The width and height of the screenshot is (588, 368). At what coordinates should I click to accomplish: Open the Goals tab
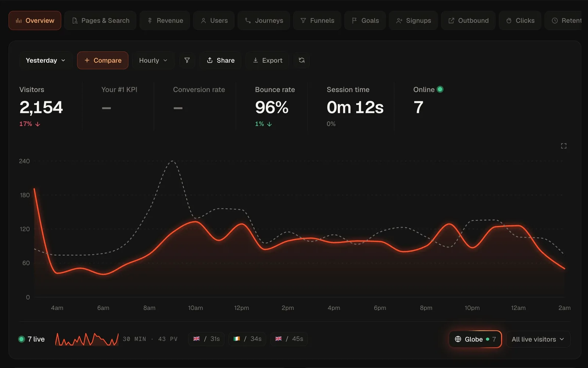[365, 21]
